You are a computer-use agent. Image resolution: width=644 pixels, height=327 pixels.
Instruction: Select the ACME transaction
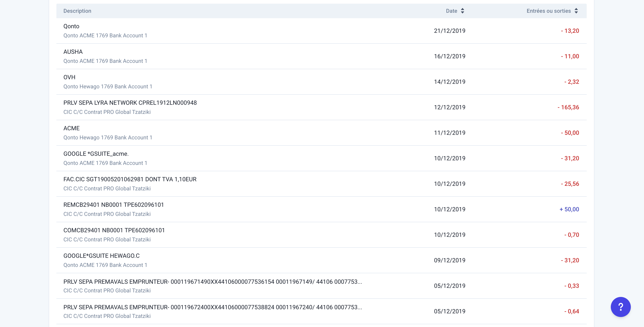tap(321, 133)
